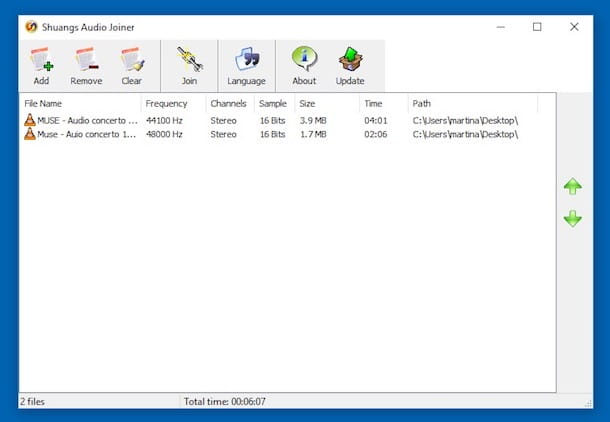Sort list by Channels column header
Image resolution: width=610 pixels, height=422 pixels.
[x=230, y=103]
